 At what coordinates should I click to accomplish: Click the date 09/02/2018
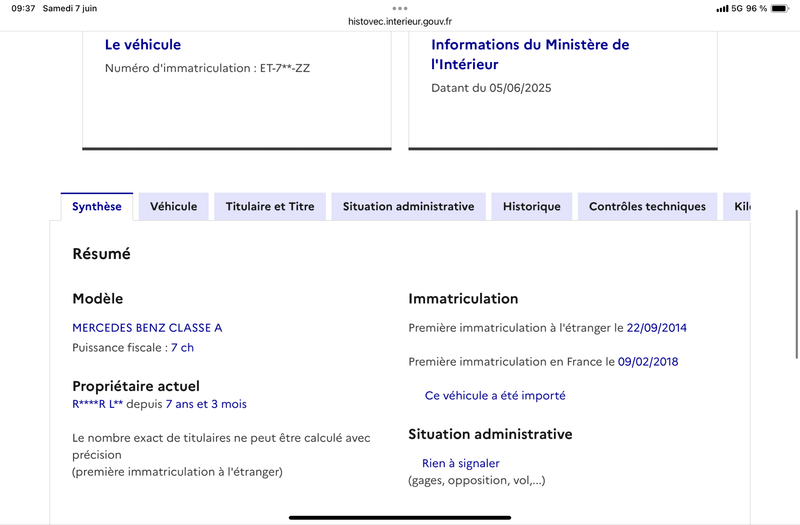coord(648,362)
